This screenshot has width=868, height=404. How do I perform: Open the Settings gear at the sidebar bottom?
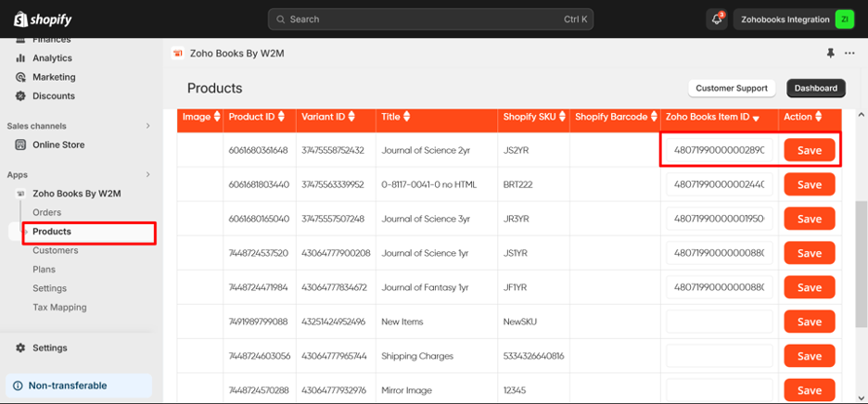tap(20, 348)
